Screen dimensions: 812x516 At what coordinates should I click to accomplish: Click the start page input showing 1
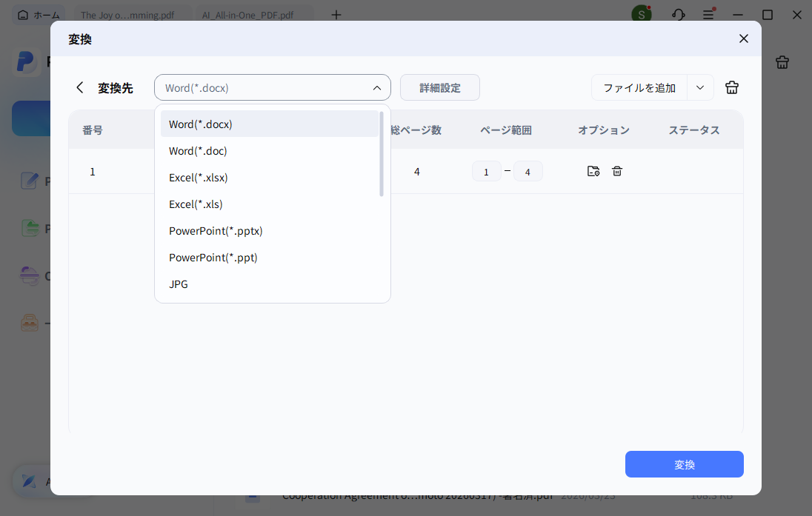click(x=486, y=172)
